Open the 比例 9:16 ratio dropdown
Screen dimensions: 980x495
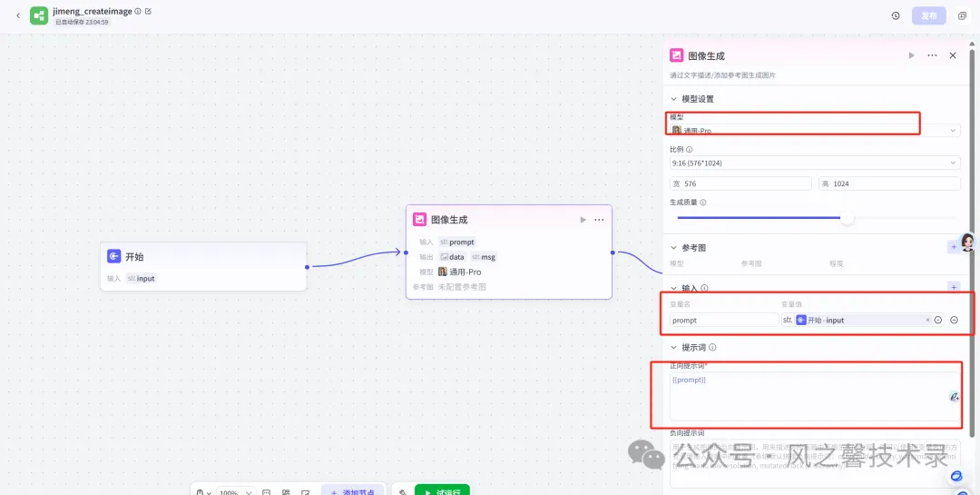click(x=815, y=163)
